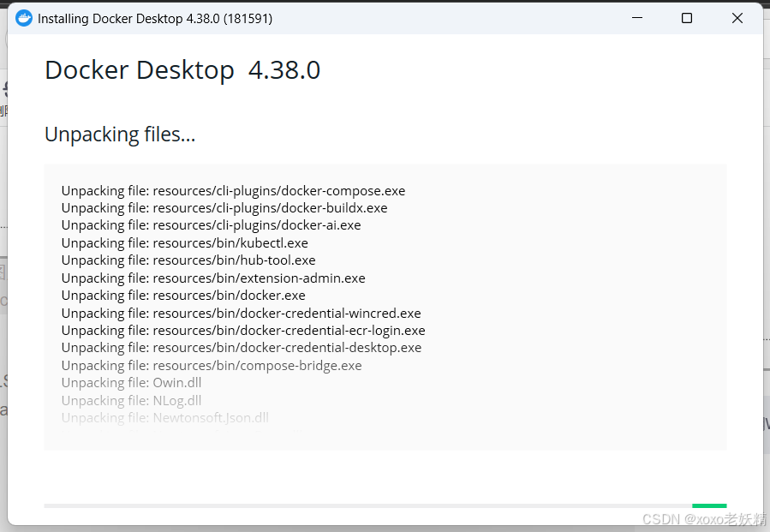Select the kubectl.exe unpacking log line

coord(185,242)
